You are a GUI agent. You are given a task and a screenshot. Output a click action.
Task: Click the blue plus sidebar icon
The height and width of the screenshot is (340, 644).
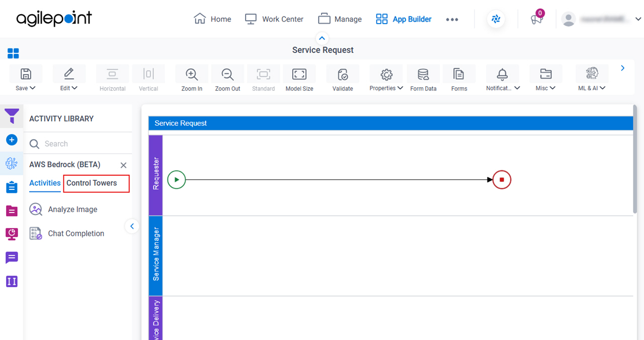click(12, 140)
